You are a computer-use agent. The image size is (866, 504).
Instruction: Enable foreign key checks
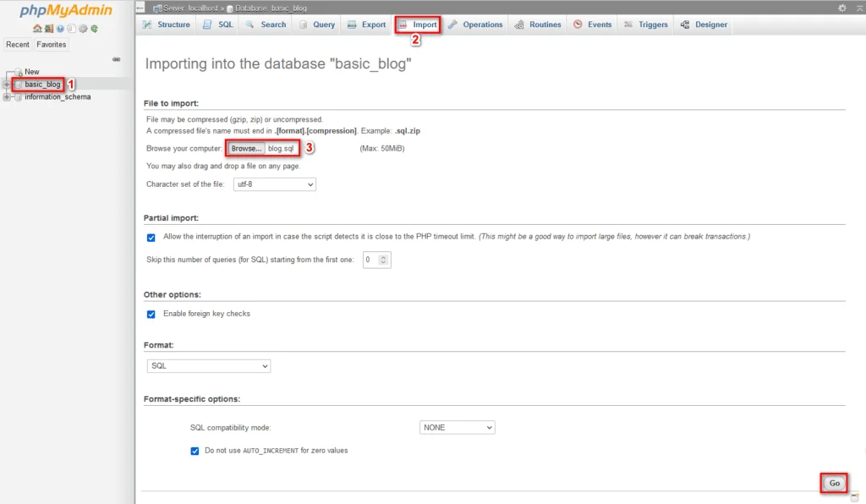151,314
